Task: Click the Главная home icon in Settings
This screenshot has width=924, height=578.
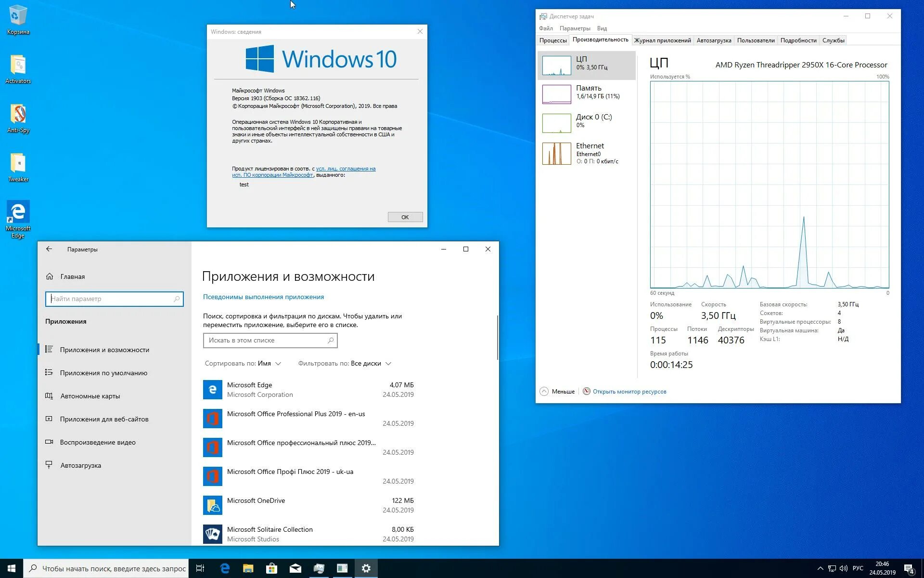Action: click(x=50, y=276)
